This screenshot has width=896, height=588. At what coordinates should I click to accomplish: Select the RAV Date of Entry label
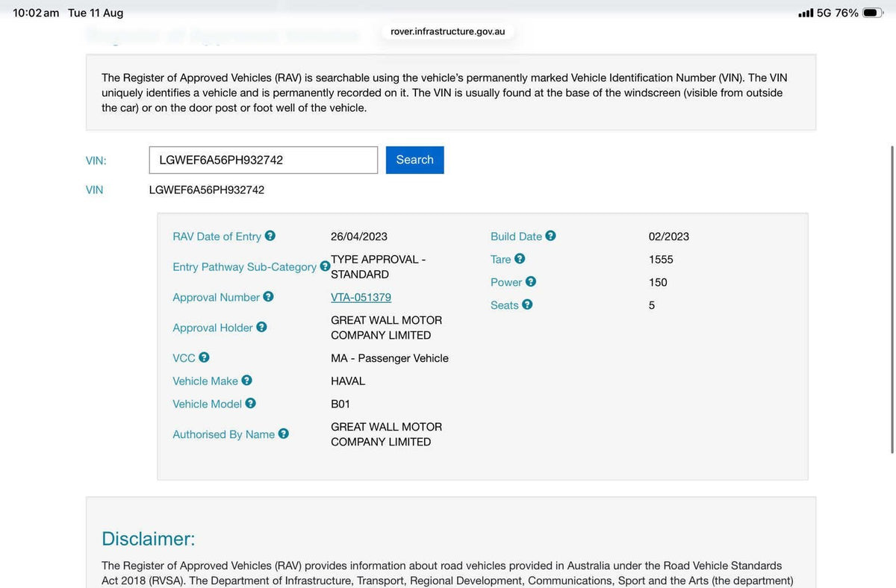[217, 237]
